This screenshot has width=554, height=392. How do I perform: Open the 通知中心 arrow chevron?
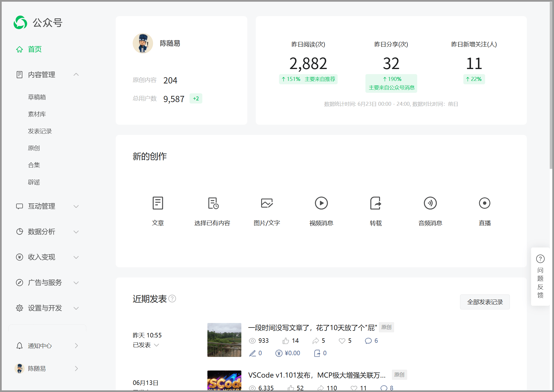click(x=76, y=346)
